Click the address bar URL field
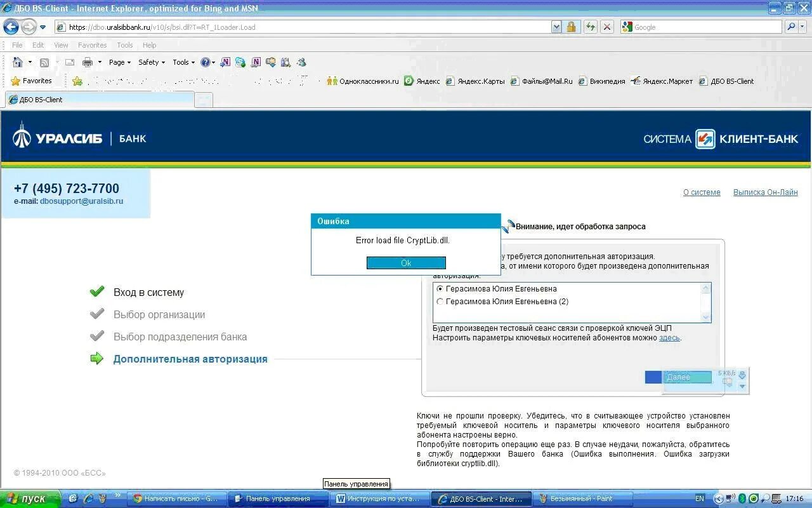Screen dimensions: 812x508 pyautogui.click(x=303, y=27)
